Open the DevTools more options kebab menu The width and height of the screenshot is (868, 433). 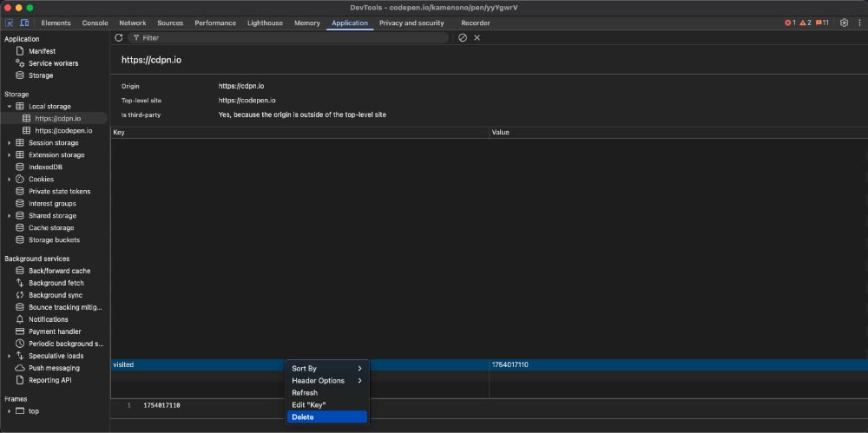(x=859, y=23)
